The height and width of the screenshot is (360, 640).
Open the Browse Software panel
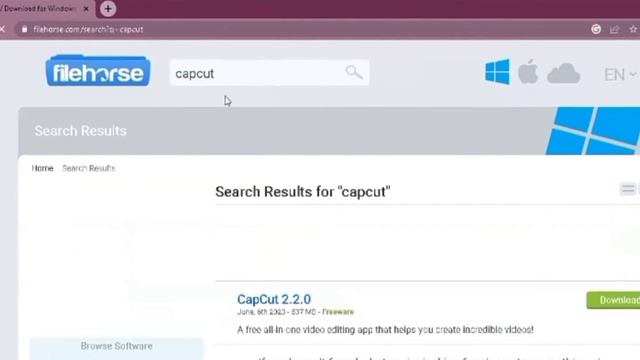click(117, 346)
